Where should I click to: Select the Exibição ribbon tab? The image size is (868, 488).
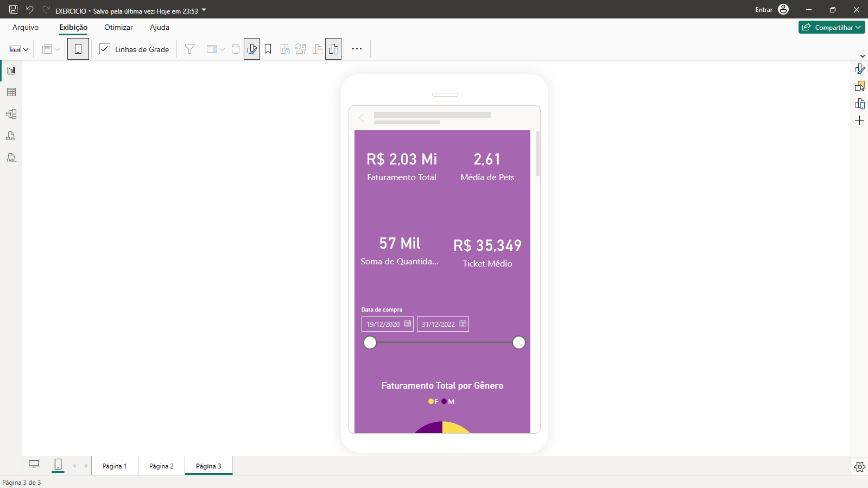tap(73, 27)
